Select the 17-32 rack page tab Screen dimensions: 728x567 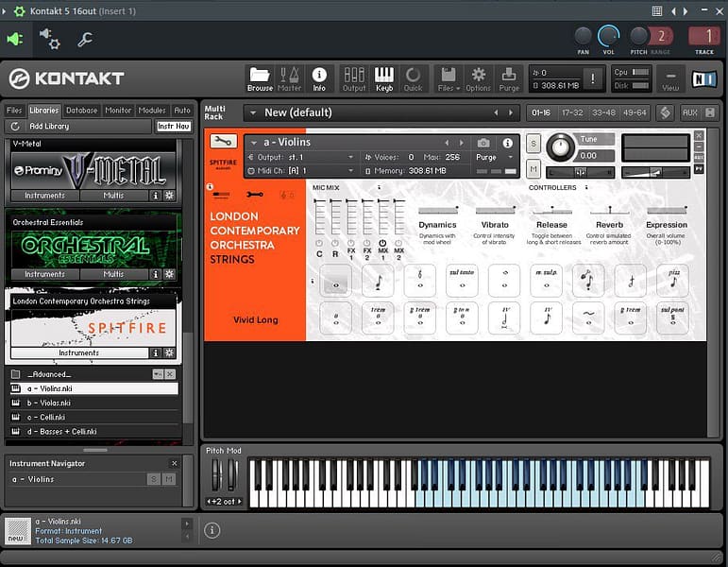click(x=572, y=112)
